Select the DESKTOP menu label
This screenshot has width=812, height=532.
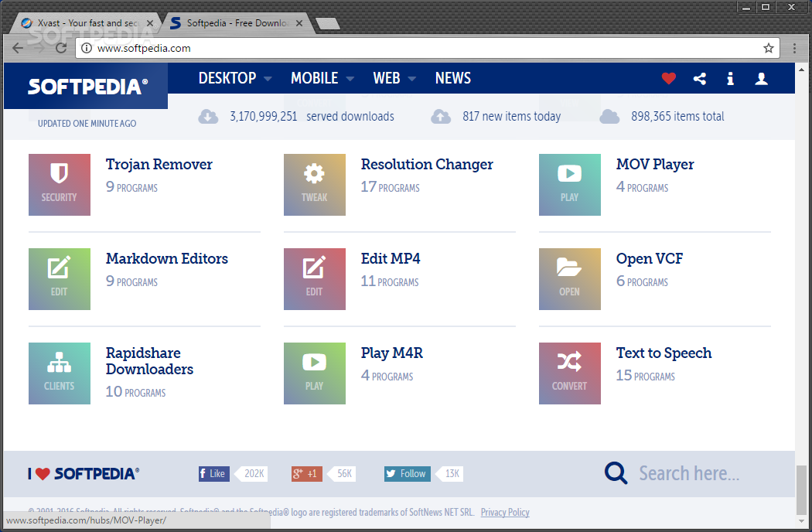(x=227, y=78)
